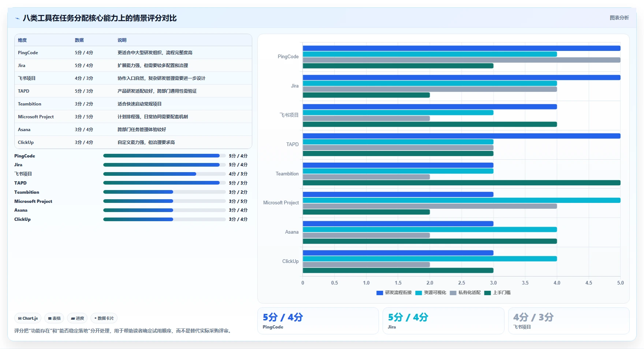644x349 pixels.
Task: Select the "数据卡片" chip
Action: (x=104, y=318)
